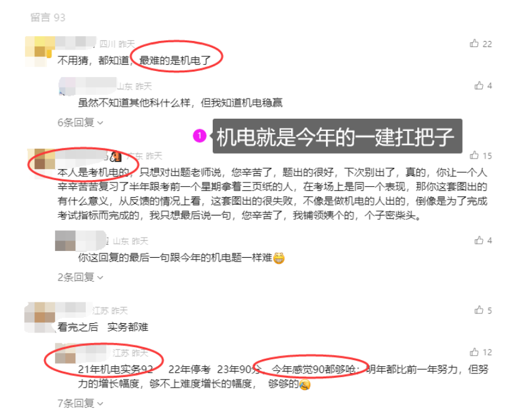Like the comment with 22 thumbs-up
The image size is (532, 409).
(474, 43)
